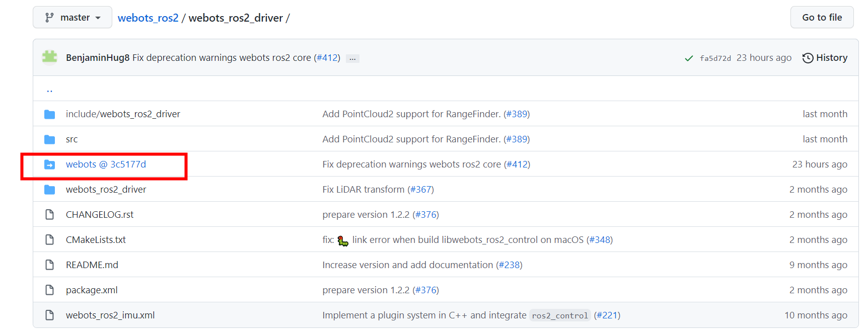Screen dimensions: 868x335
Task: Open the README.md file
Action: (92, 265)
